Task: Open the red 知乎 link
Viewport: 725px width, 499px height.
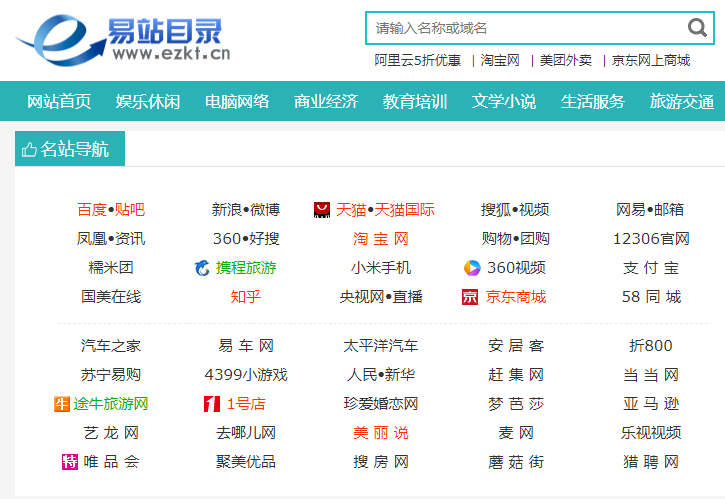Action: click(246, 297)
